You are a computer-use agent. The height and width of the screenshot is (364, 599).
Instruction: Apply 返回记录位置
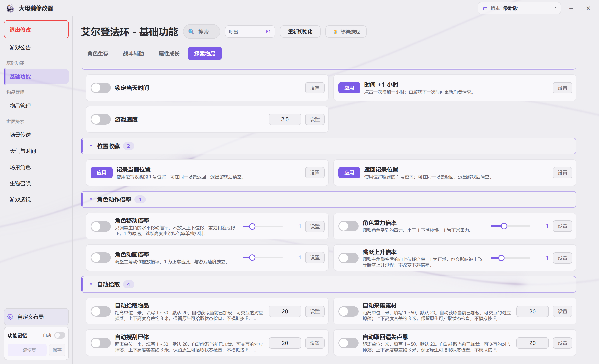pyautogui.click(x=349, y=173)
